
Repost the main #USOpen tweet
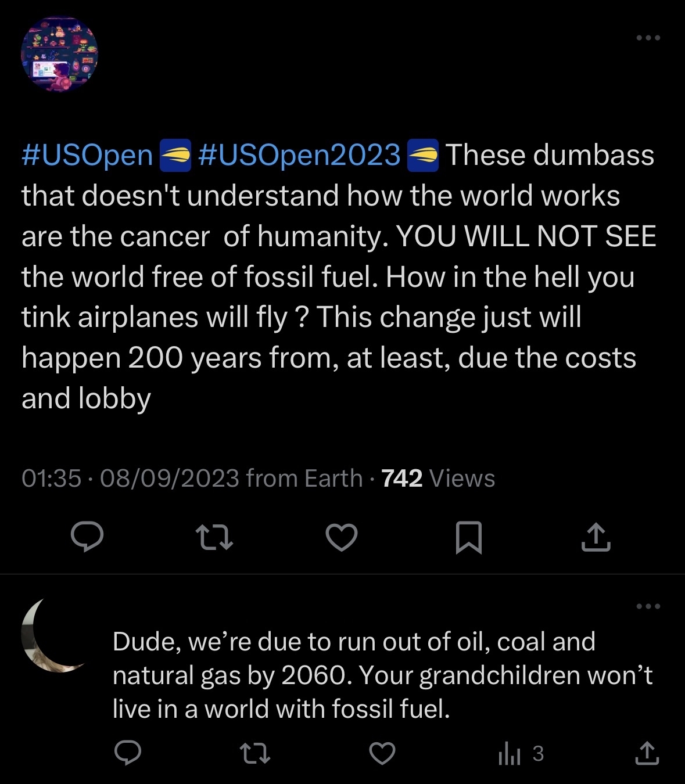click(x=214, y=537)
